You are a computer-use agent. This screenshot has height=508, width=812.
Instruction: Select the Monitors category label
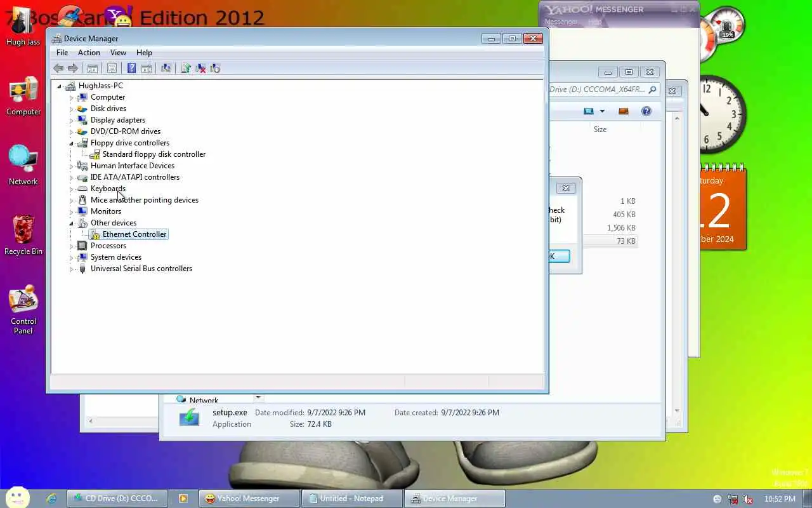106,211
